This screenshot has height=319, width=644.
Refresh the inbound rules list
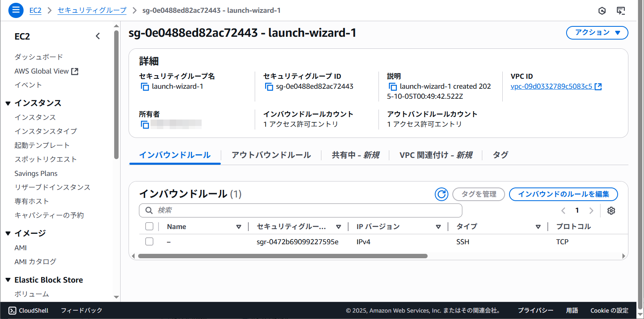441,194
